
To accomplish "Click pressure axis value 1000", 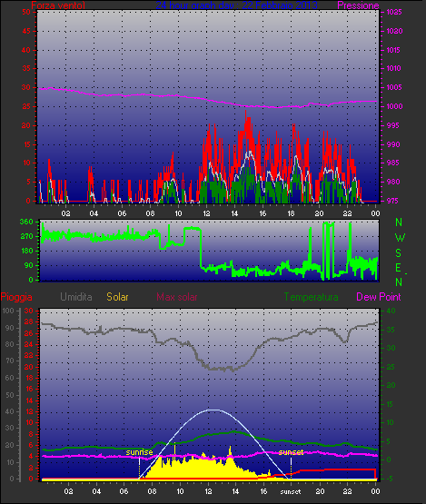I will tap(394, 106).
